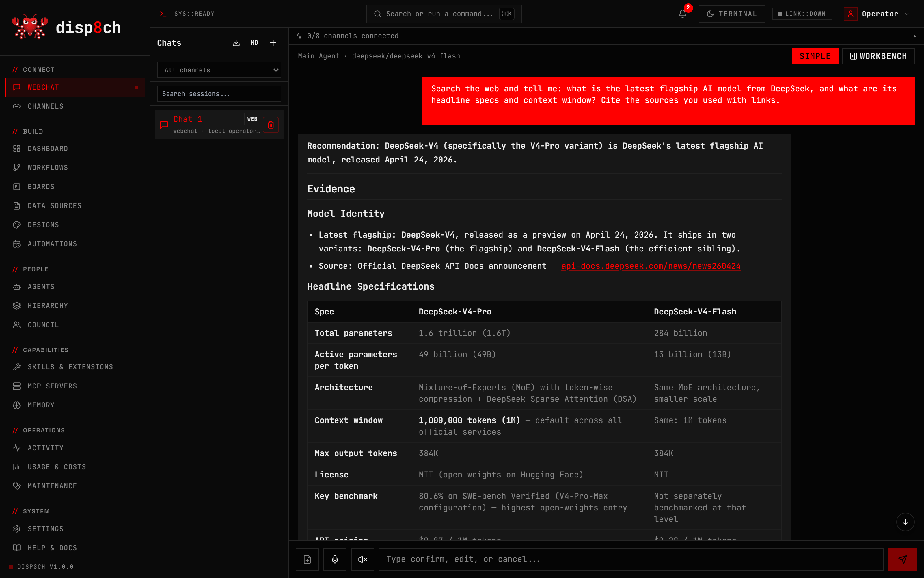Click the USAGE & COSTS chart icon

(x=17, y=467)
